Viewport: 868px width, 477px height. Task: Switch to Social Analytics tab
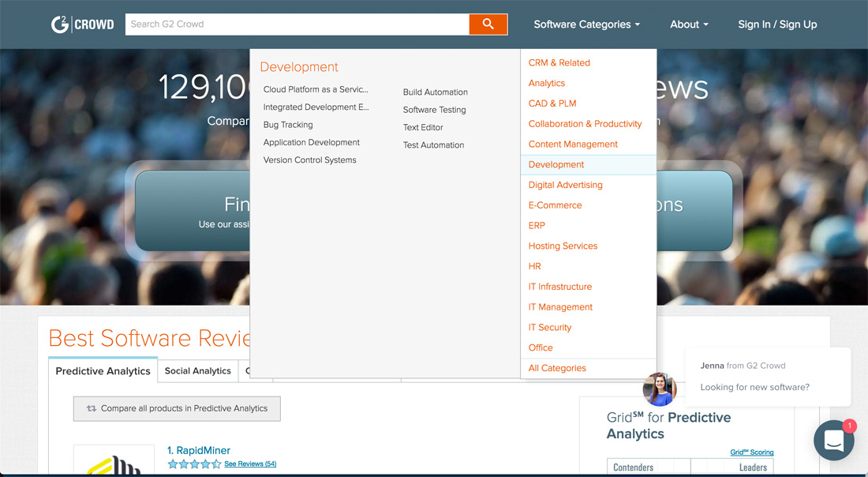(x=197, y=370)
